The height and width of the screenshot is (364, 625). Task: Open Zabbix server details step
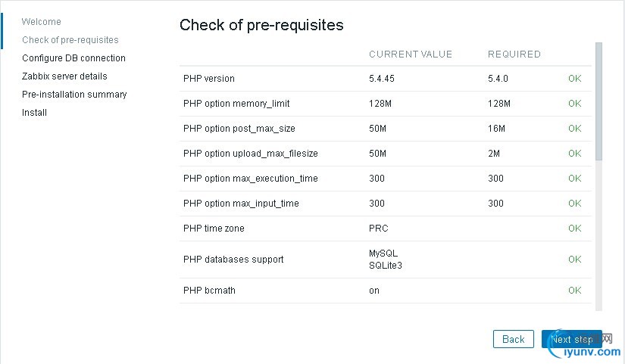click(64, 76)
